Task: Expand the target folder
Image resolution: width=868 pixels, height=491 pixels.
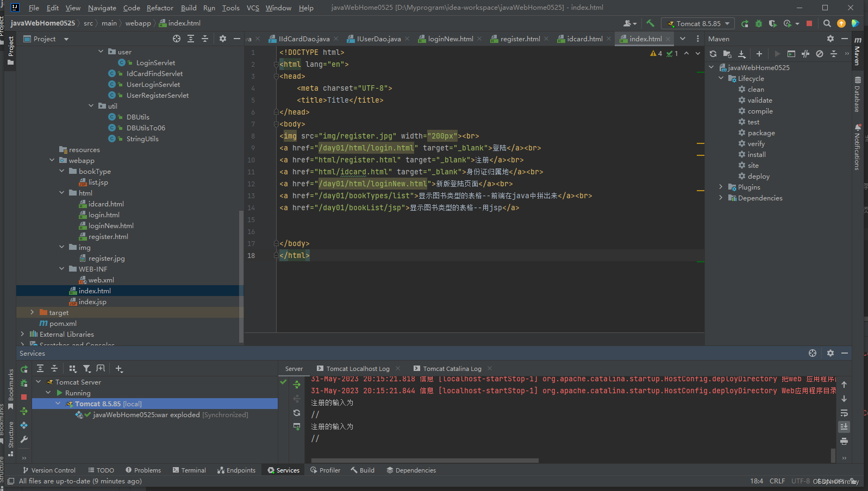Action: click(x=32, y=312)
